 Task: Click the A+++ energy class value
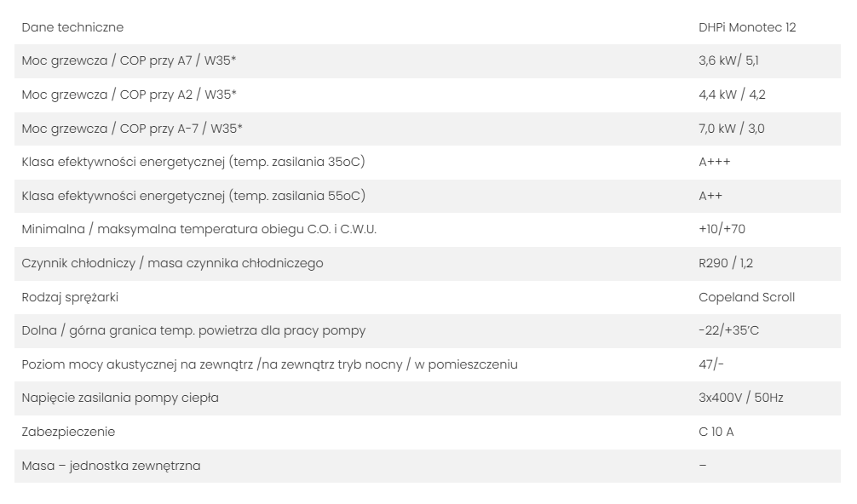[714, 162]
